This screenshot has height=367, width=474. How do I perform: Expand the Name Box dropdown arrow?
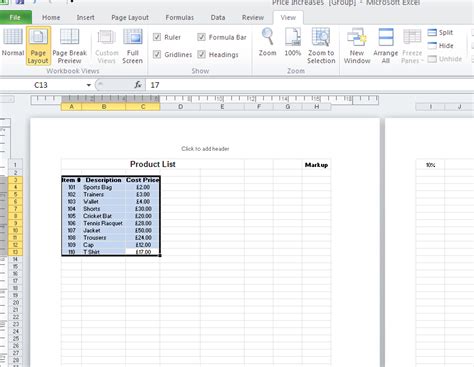pos(88,85)
